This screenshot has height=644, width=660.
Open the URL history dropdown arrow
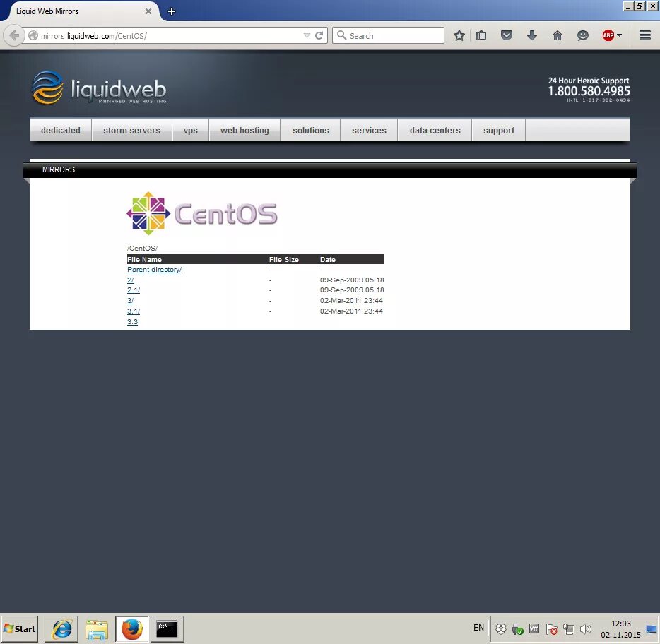point(307,36)
